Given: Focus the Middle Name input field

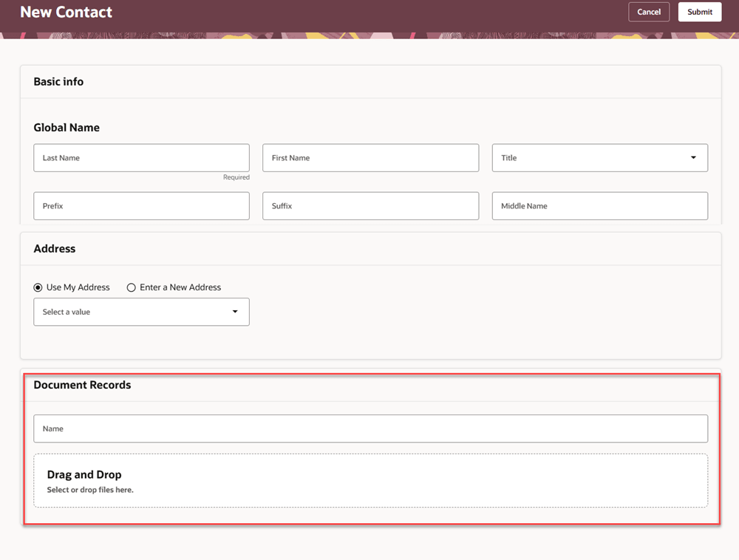Looking at the screenshot, I should tap(599, 206).
